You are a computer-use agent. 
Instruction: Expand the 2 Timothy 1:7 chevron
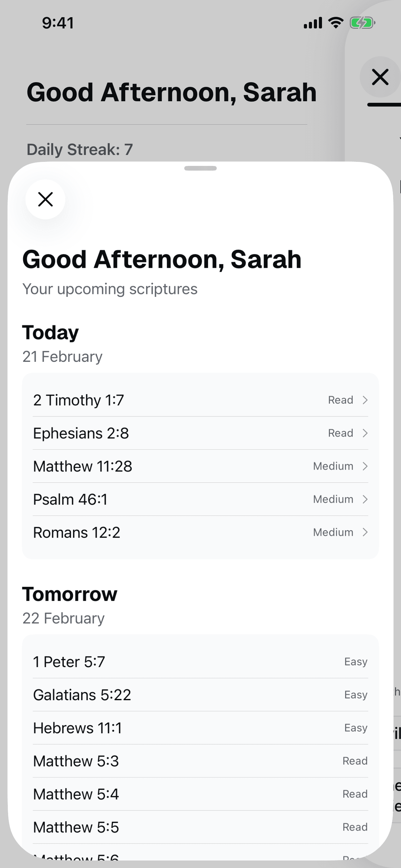[365, 400]
